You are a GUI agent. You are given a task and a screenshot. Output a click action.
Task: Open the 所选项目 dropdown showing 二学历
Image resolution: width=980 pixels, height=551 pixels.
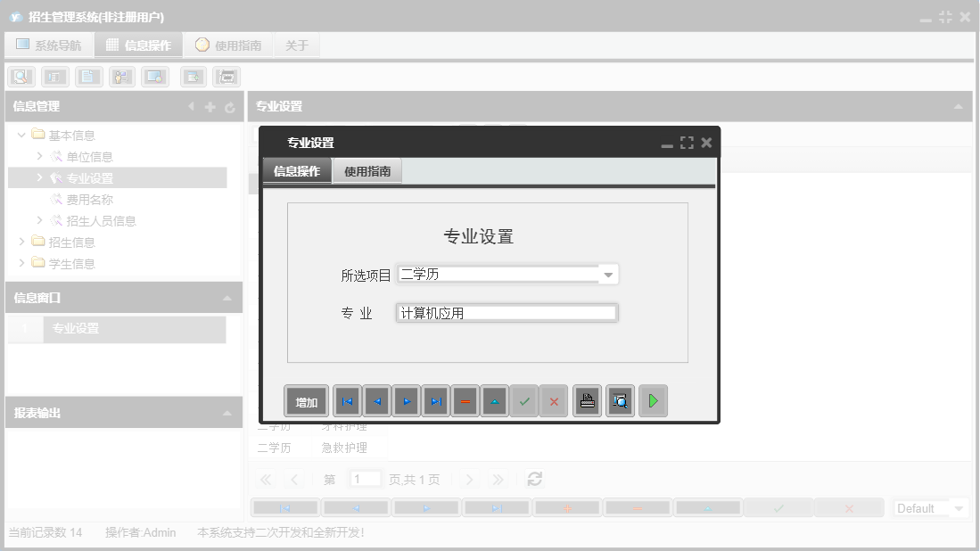tap(607, 274)
